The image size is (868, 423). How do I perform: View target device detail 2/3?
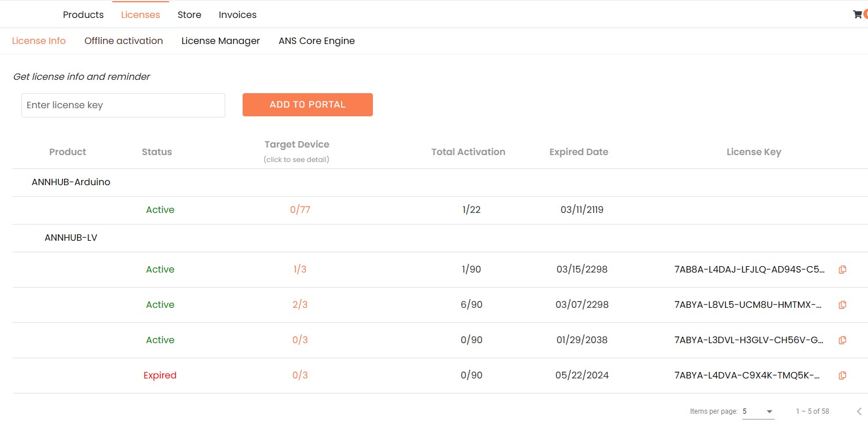point(300,305)
